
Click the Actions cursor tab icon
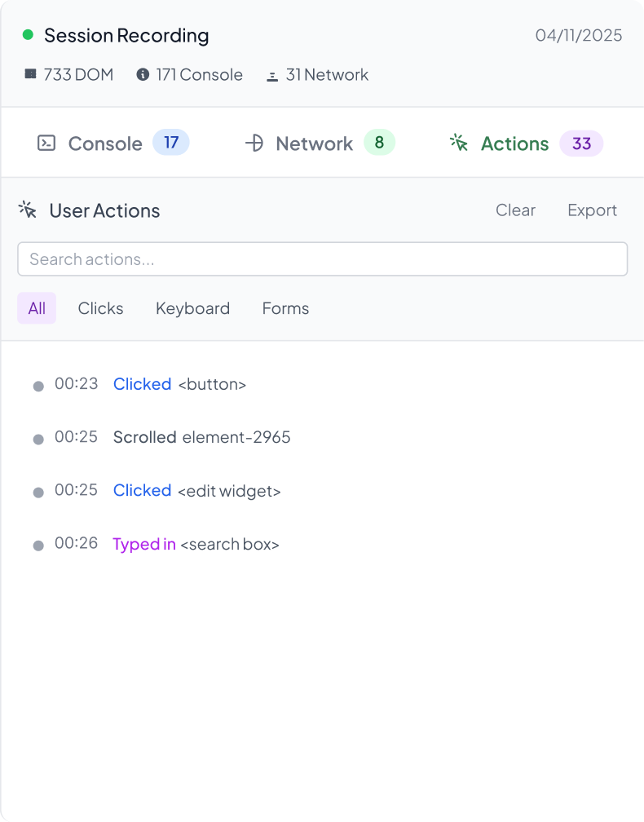tap(459, 143)
